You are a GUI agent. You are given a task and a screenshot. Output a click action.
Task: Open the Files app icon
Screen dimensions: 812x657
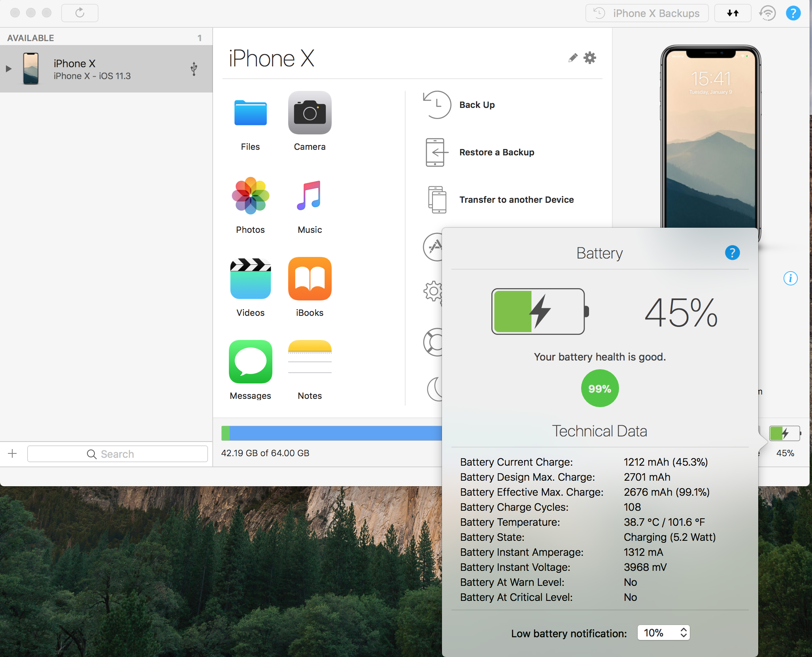click(x=250, y=113)
